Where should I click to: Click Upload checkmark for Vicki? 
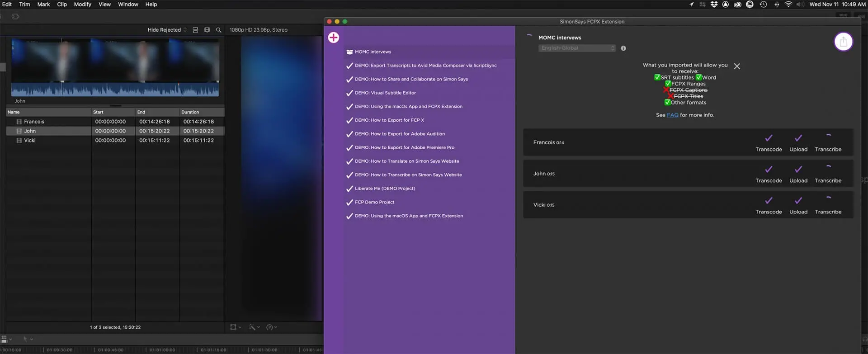(x=798, y=201)
